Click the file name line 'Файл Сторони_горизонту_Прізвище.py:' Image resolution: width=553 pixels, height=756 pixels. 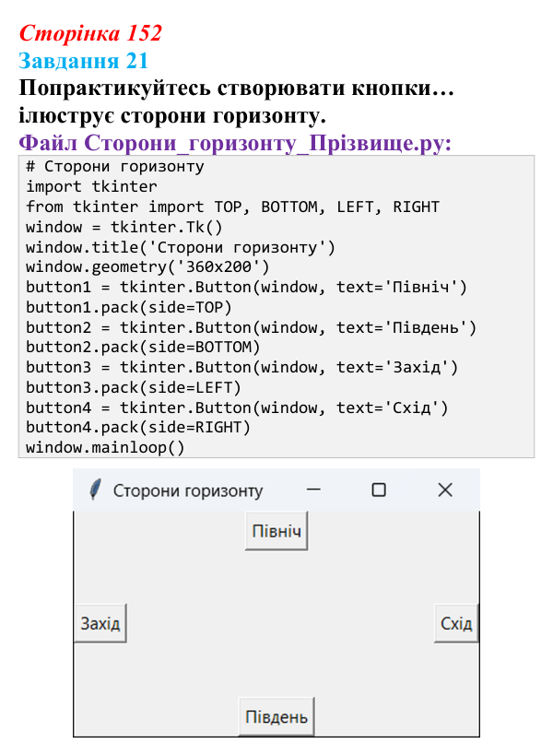tap(235, 143)
